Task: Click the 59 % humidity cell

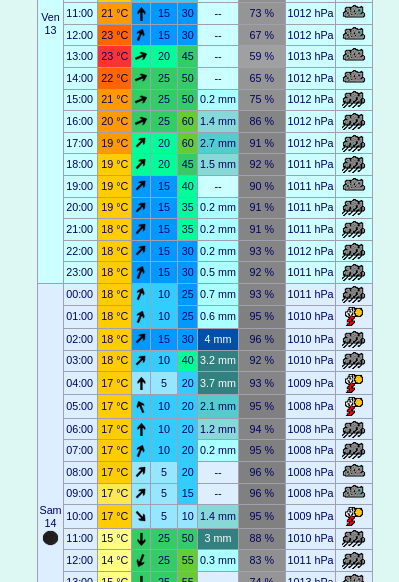Action: coord(262,56)
